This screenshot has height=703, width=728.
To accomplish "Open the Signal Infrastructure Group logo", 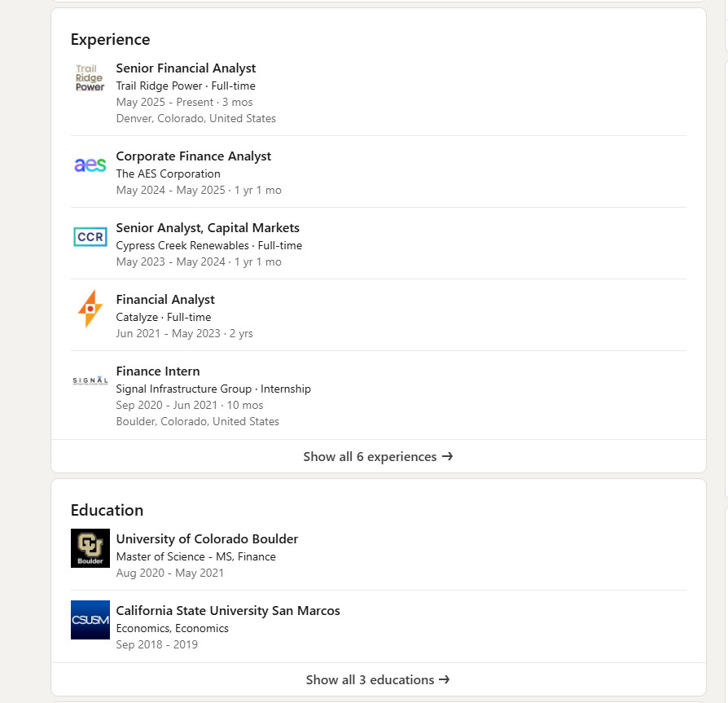I will (90, 380).
